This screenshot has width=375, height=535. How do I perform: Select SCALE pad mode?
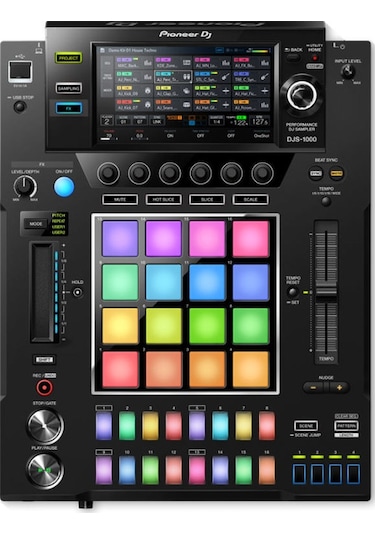[250, 199]
